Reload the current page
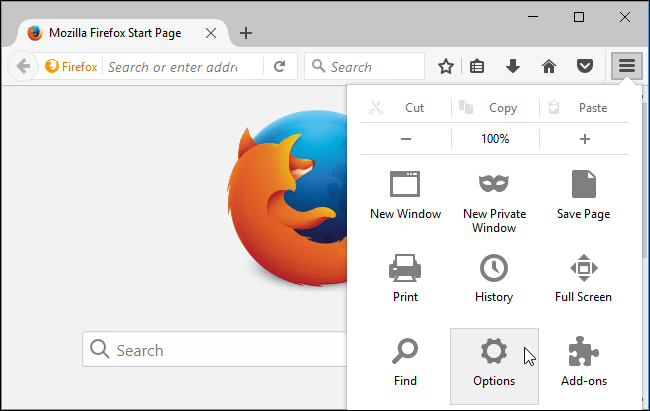Image resolution: width=650 pixels, height=411 pixels. 279,67
